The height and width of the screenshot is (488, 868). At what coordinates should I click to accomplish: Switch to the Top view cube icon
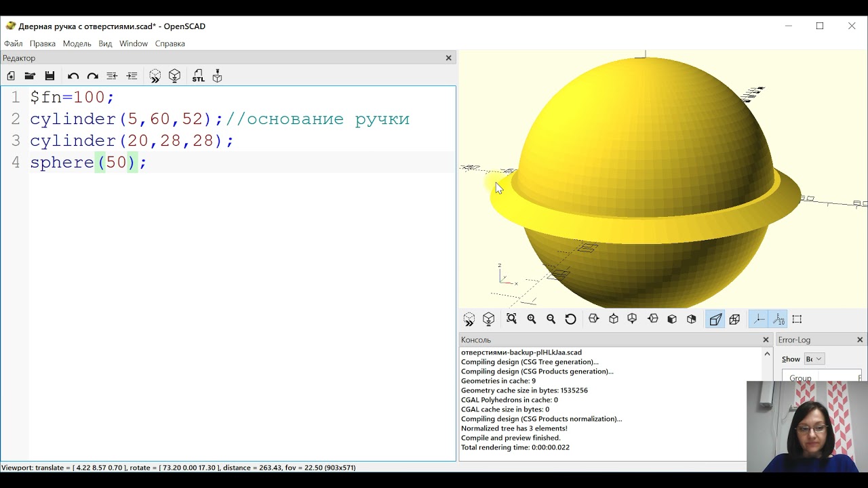[x=614, y=319]
